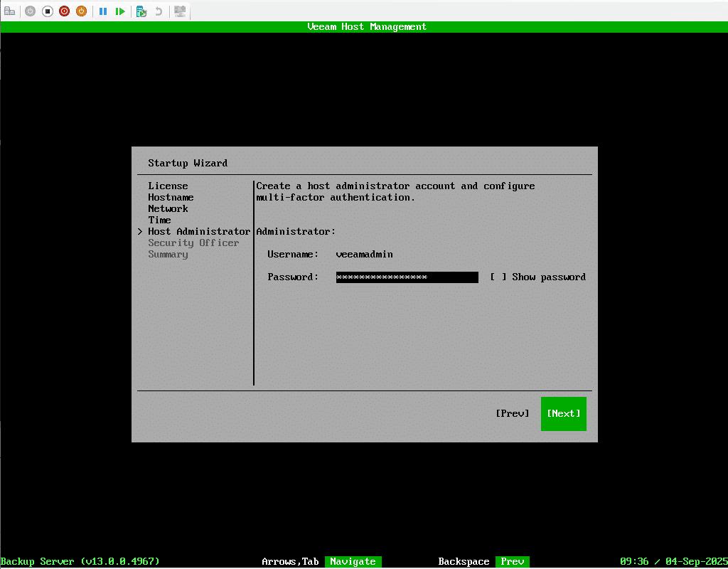Viewport: 728px width, 569px height.
Task: Save VM state with the orange power icon
Action: 81,11
